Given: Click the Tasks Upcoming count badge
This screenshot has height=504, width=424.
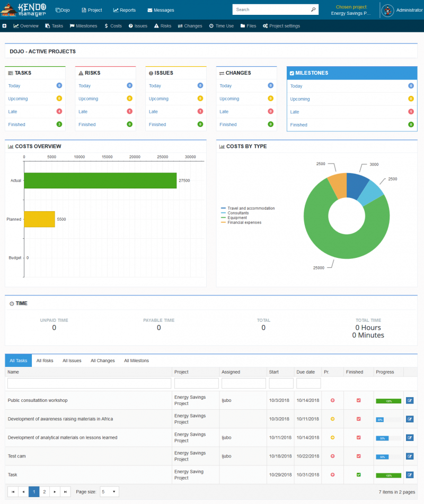Looking at the screenshot, I should click(x=59, y=98).
